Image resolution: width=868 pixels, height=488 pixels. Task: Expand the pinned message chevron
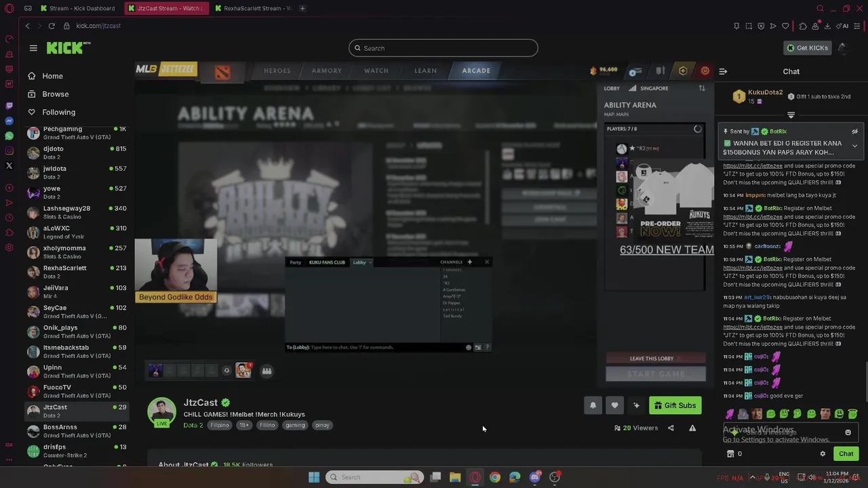[854, 146]
